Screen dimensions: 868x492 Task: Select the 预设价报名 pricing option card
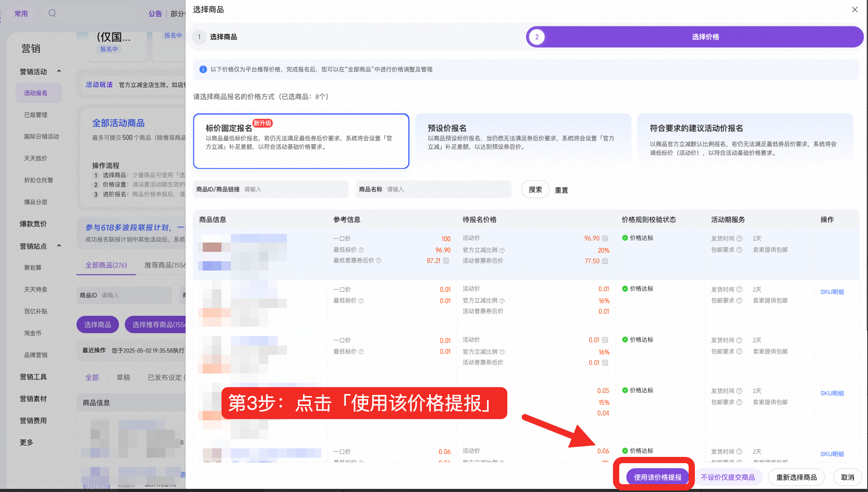[523, 141]
